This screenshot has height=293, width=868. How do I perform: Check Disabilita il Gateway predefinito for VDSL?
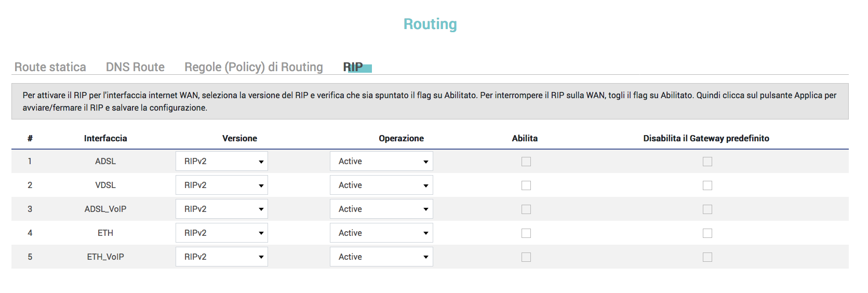[x=707, y=185]
